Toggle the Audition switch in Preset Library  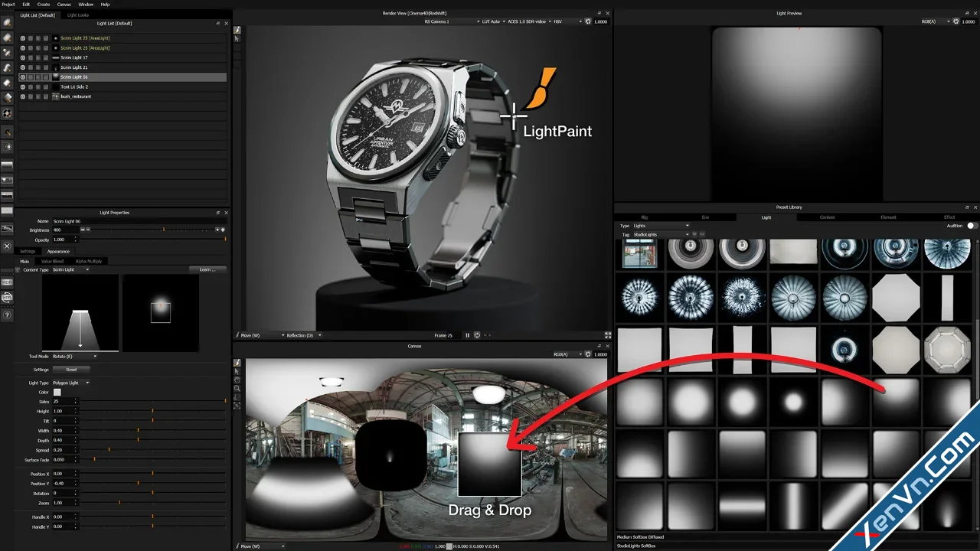(972, 226)
